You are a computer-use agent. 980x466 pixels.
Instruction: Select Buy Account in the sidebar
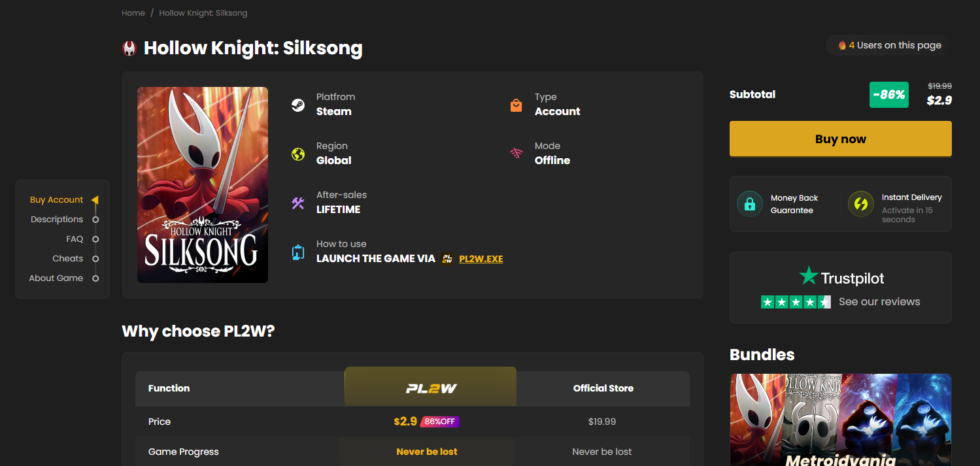point(56,199)
